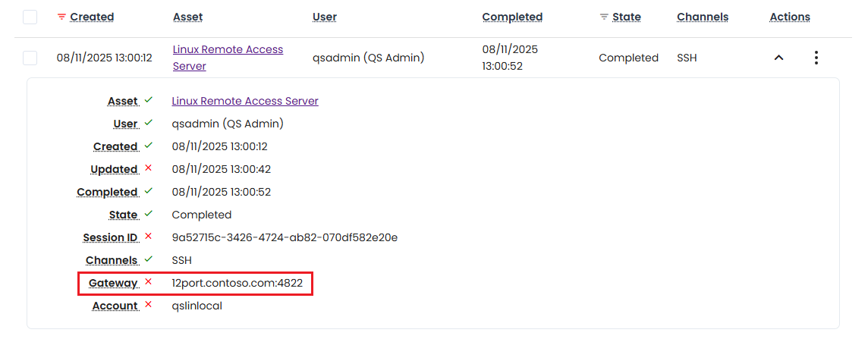Open the three-dot actions menu for the session
This screenshot has width=868, height=339.
click(816, 58)
